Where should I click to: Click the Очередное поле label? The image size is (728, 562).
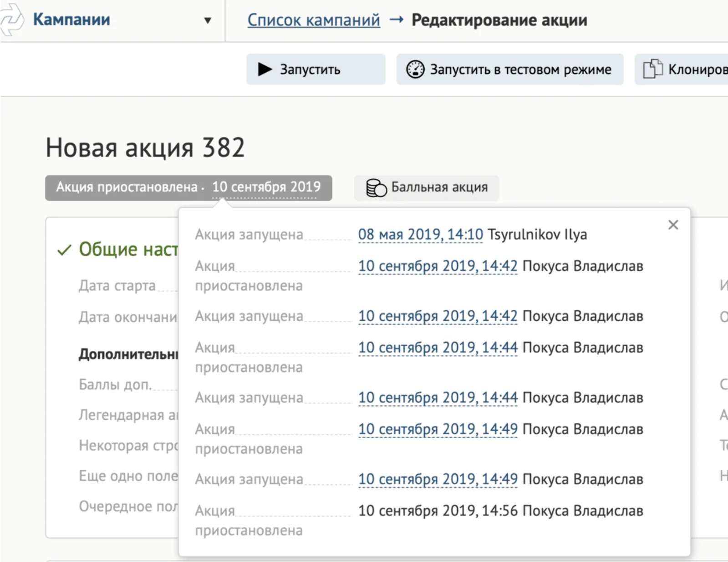pos(128,506)
